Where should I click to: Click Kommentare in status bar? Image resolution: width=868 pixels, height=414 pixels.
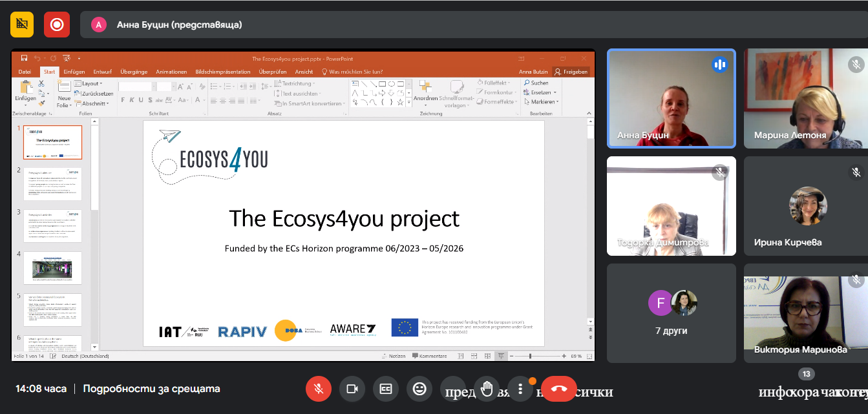point(430,356)
